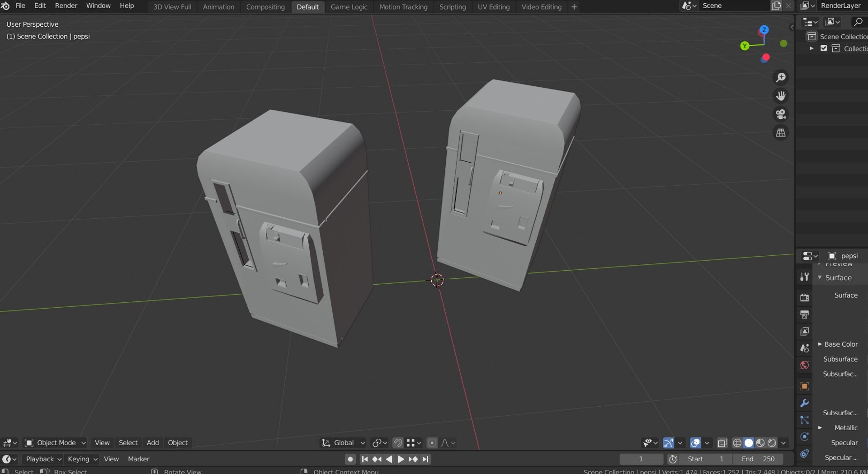Play the animation forward
The width and height of the screenshot is (868, 474).
(x=401, y=459)
